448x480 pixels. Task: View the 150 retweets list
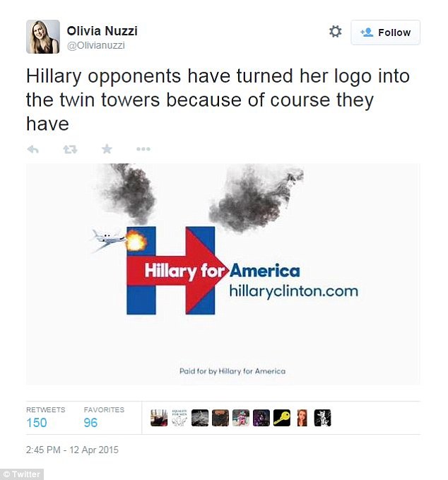click(x=37, y=423)
